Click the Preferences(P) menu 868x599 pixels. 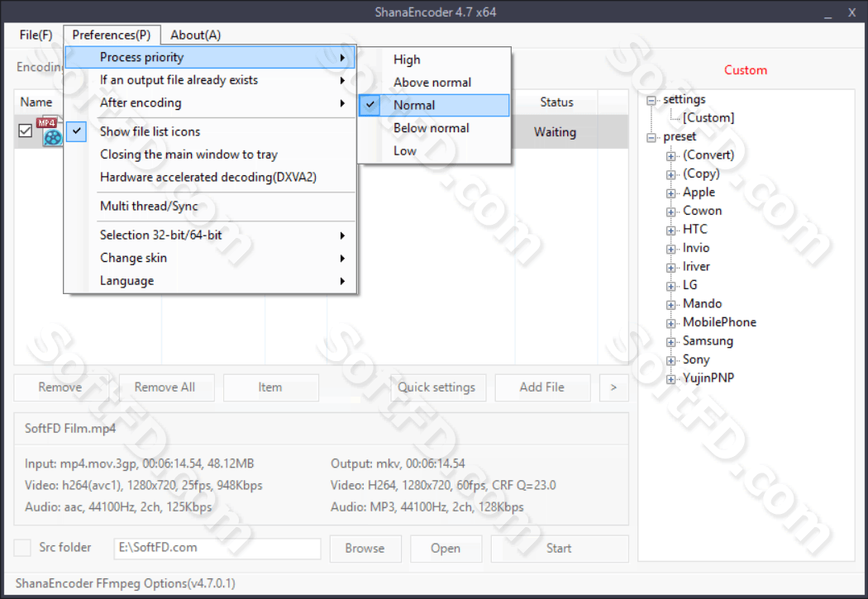(112, 35)
